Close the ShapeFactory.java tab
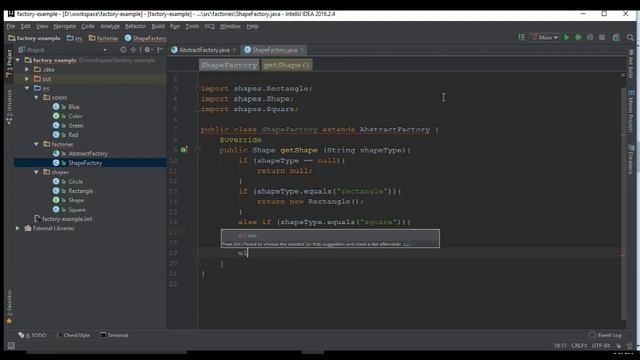Image resolution: width=640 pixels, height=360 pixels. 302,50
